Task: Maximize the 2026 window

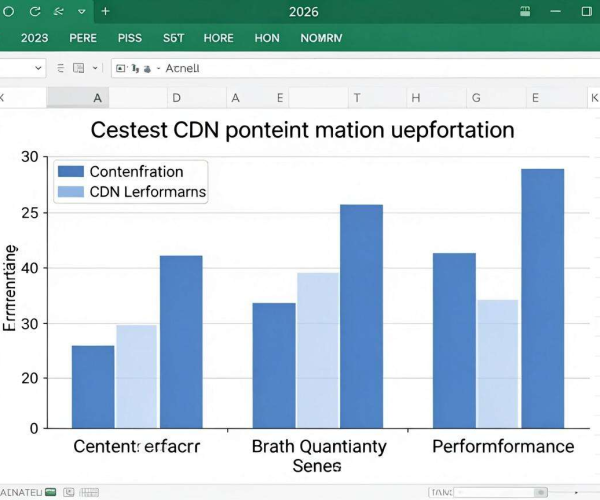Action: pyautogui.click(x=586, y=11)
